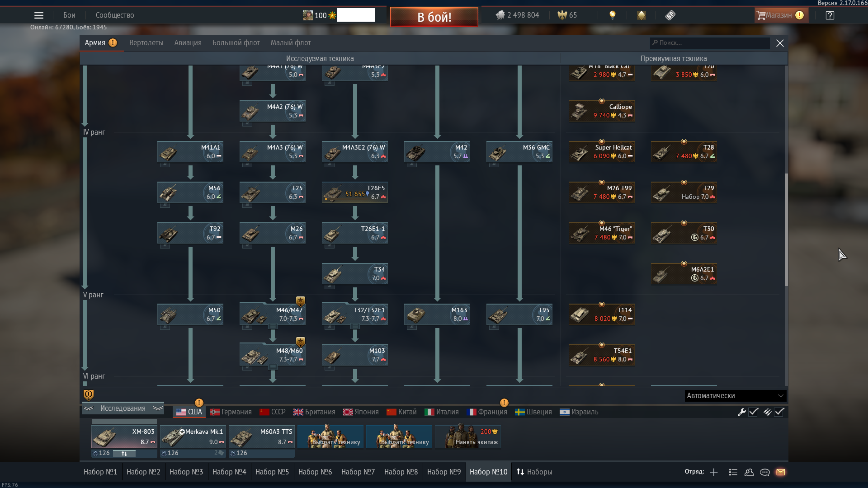Viewport: 868px width, 488px height.
Task: Click the plus icon next to Отряд
Action: (714, 472)
